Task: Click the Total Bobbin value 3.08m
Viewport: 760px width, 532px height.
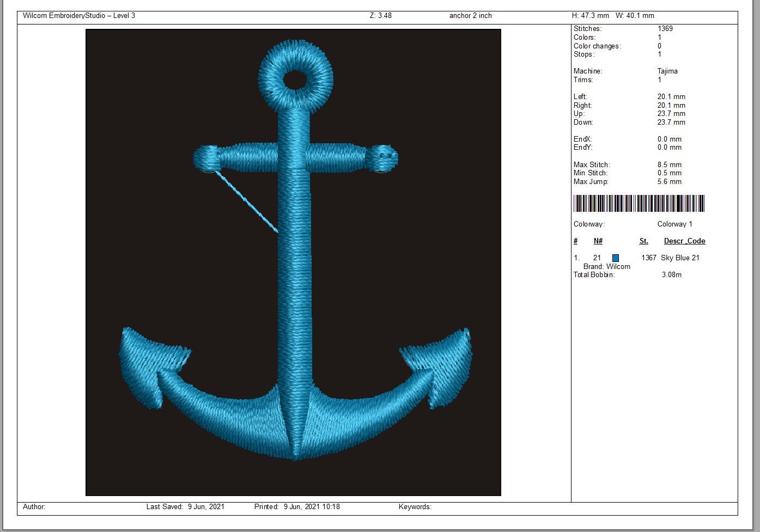Action: click(x=672, y=275)
